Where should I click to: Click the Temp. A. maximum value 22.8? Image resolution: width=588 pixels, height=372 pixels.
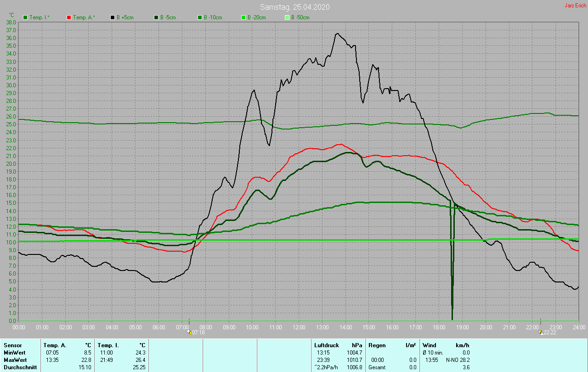point(86,360)
